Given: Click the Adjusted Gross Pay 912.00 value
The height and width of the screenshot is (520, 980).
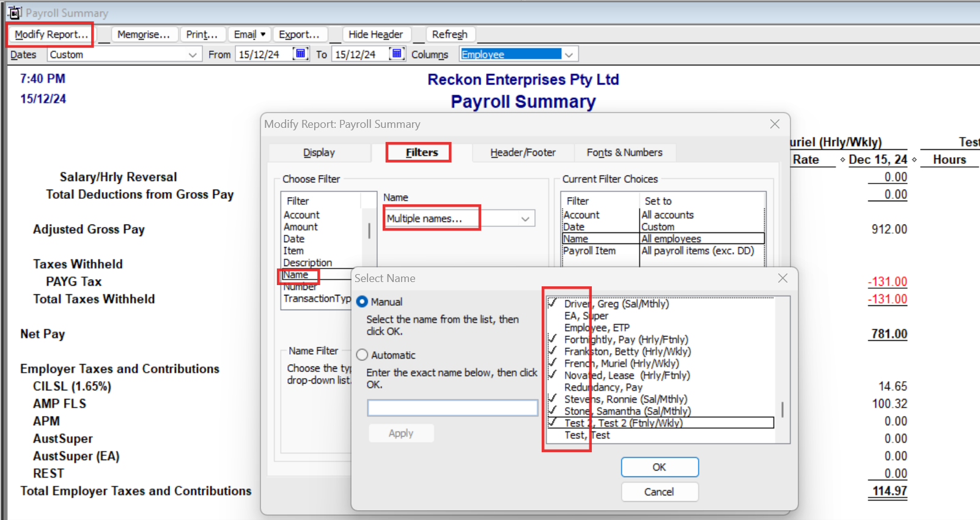Looking at the screenshot, I should coord(889,229).
